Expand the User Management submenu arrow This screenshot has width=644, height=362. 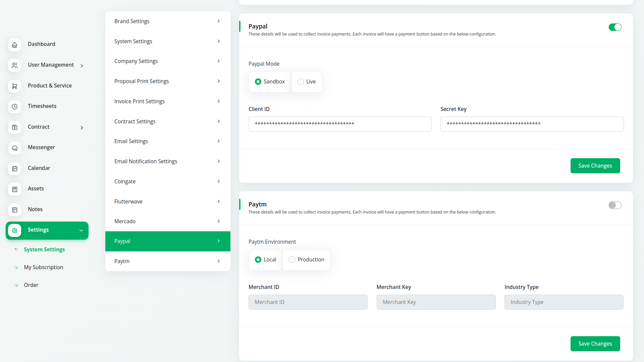[x=82, y=66]
